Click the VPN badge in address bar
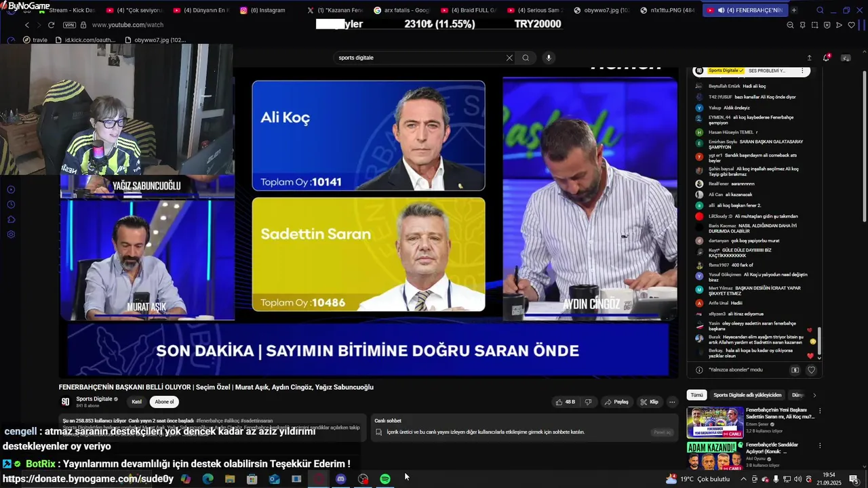The width and height of the screenshot is (868, 488). tap(69, 25)
